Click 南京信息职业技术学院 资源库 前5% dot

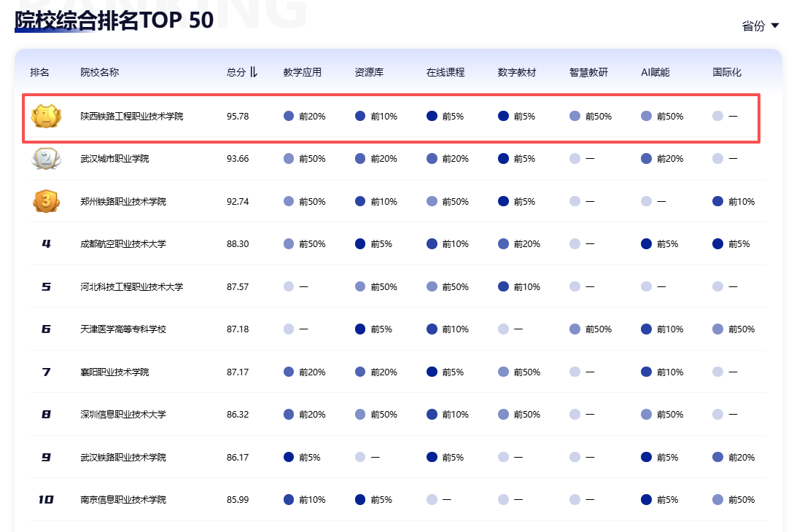tap(360, 500)
